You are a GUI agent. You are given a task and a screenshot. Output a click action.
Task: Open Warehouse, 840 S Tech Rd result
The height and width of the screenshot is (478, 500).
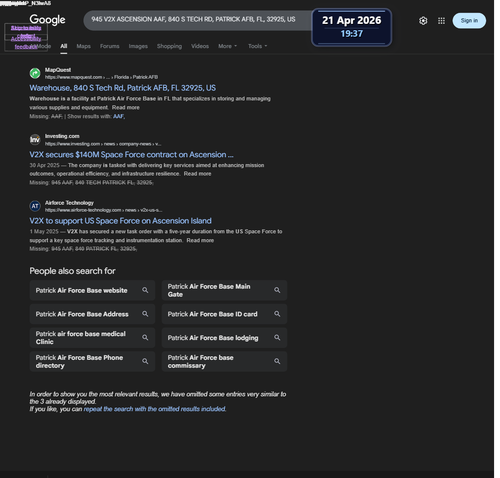tap(122, 88)
